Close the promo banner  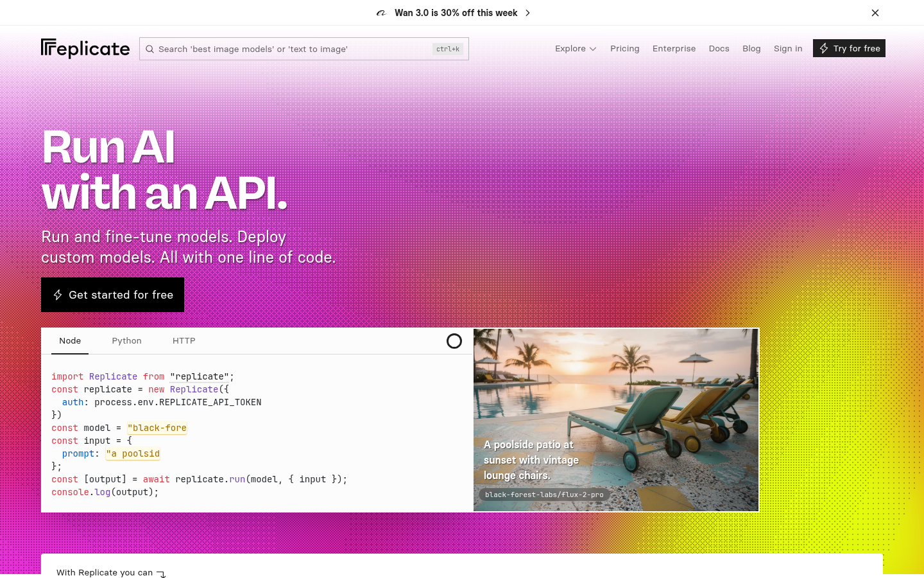pyautogui.click(x=875, y=13)
